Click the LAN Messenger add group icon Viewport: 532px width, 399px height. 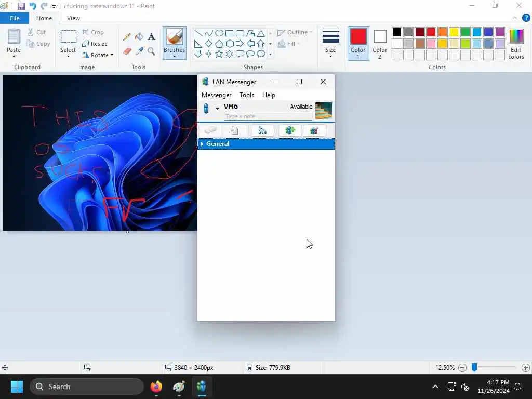point(290,130)
